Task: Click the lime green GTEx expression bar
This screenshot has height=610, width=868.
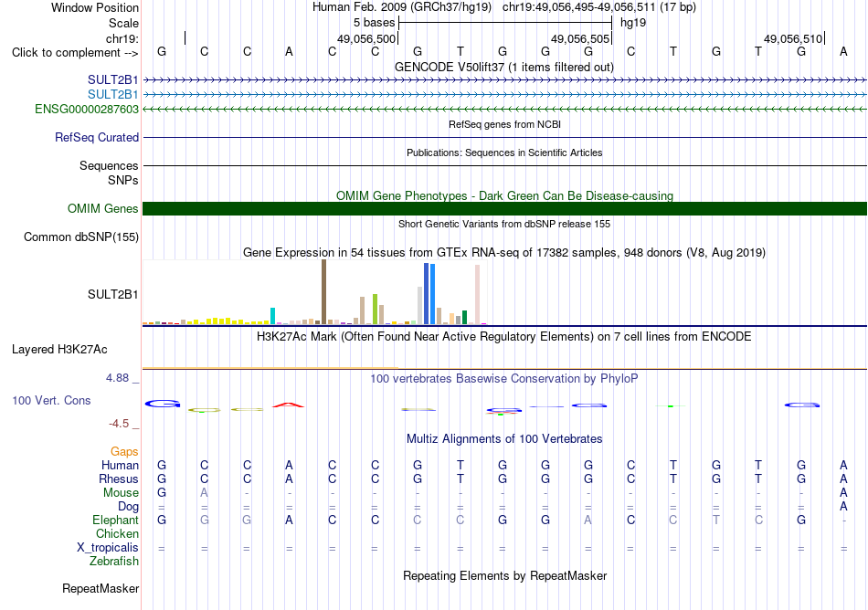Action: [x=375, y=310]
